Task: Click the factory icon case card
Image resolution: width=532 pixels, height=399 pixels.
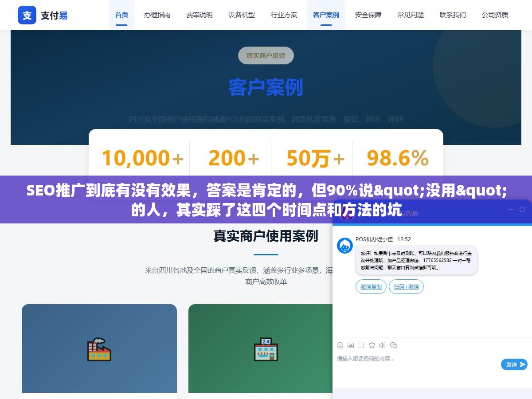Action: point(99,349)
